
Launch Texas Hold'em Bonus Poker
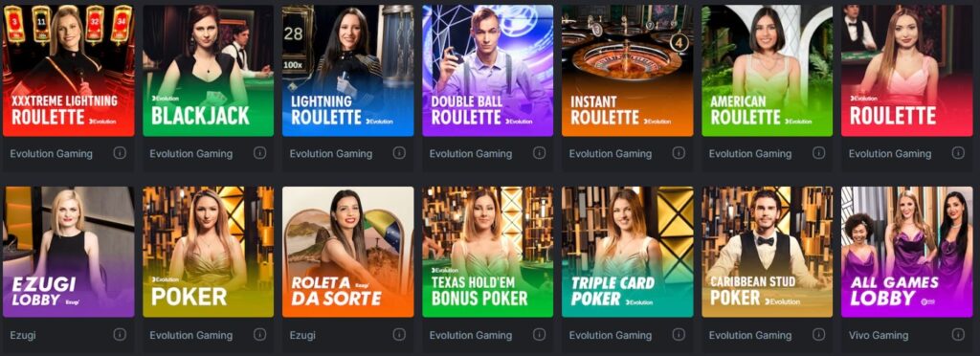(487, 252)
